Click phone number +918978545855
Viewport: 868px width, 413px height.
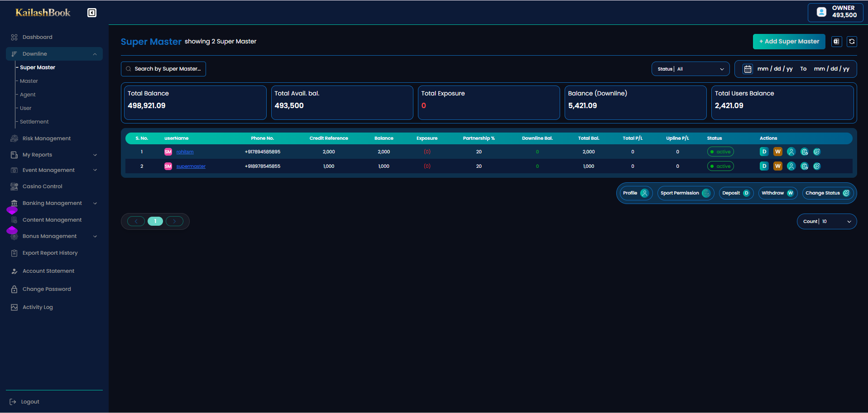(263, 166)
